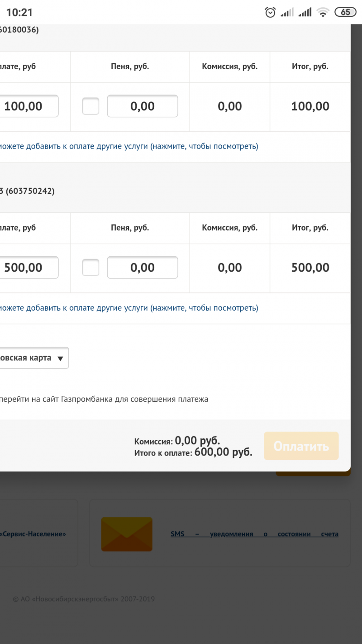
Task: Tap the Новосибирскэнергосбыт copyright text
Action: pos(84,599)
